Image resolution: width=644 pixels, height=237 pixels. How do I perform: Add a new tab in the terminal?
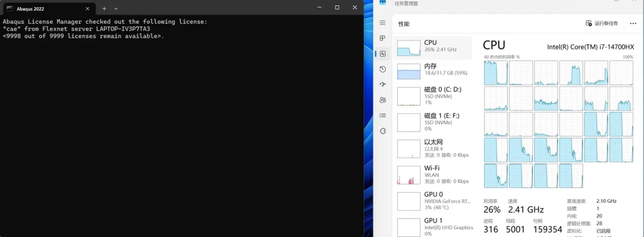click(104, 8)
